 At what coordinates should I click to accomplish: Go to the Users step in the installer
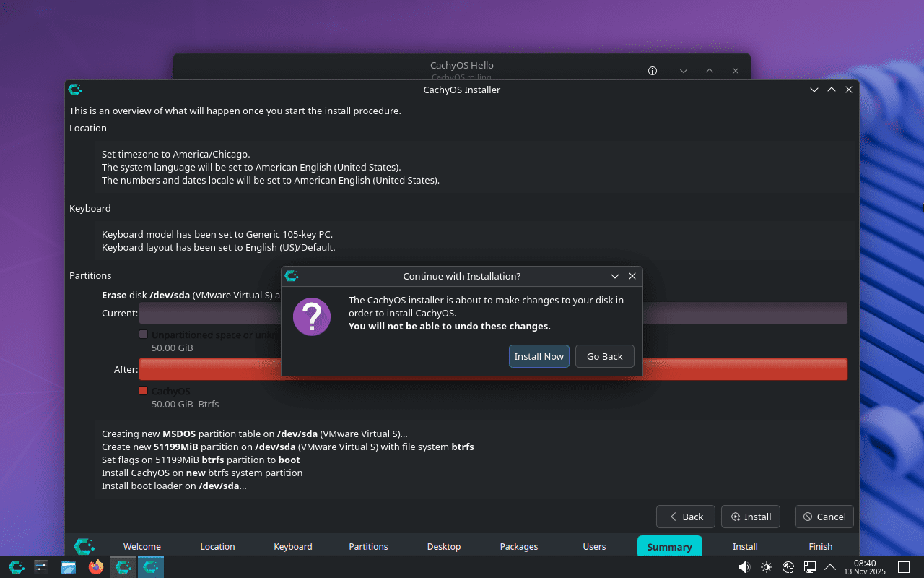click(594, 546)
